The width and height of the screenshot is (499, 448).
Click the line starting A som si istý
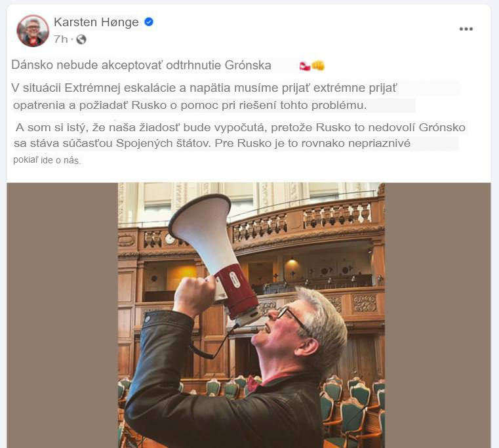click(240, 127)
